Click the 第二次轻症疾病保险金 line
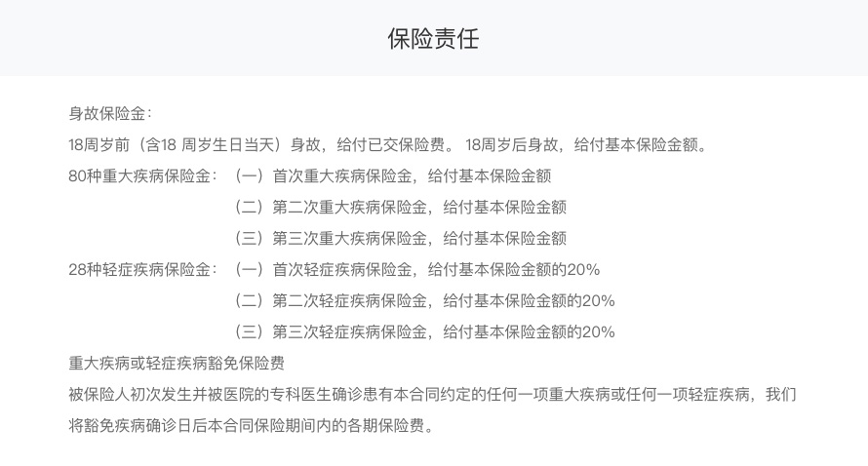 click(x=424, y=300)
